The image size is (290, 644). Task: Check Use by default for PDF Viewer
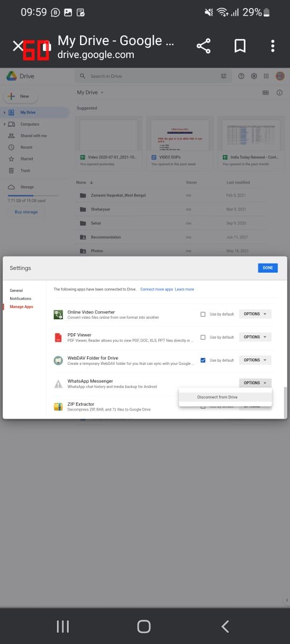coord(203,337)
